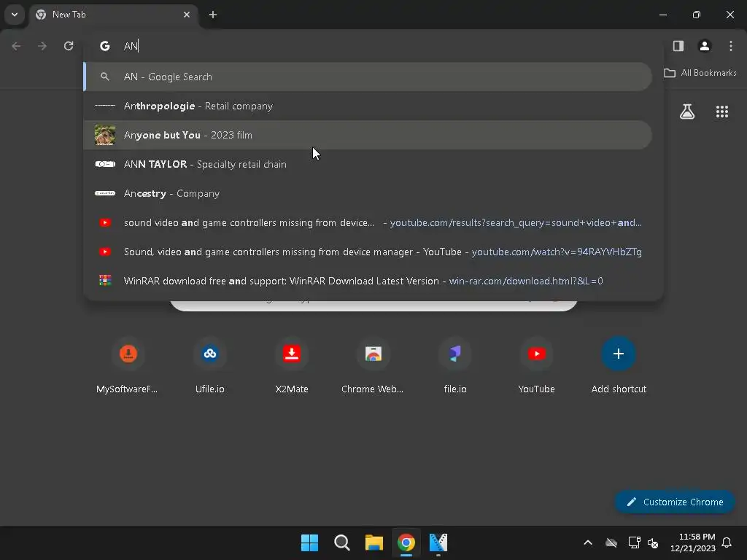Viewport: 747px width, 560px height.
Task: Click the address bar containing AN
Action: click(x=373, y=46)
